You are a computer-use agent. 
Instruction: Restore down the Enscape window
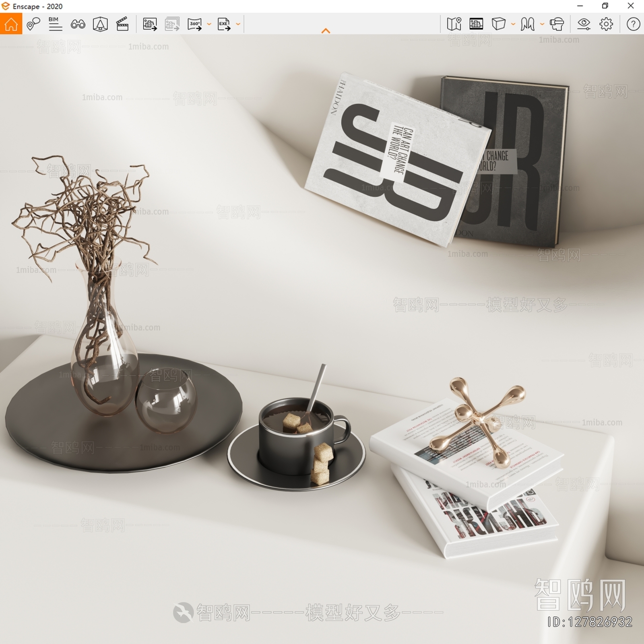(x=605, y=6)
